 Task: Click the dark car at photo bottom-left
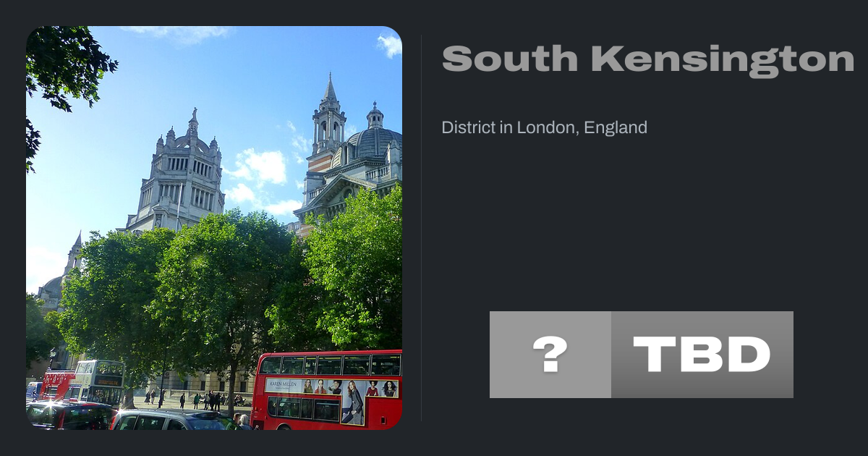[x=70, y=415]
